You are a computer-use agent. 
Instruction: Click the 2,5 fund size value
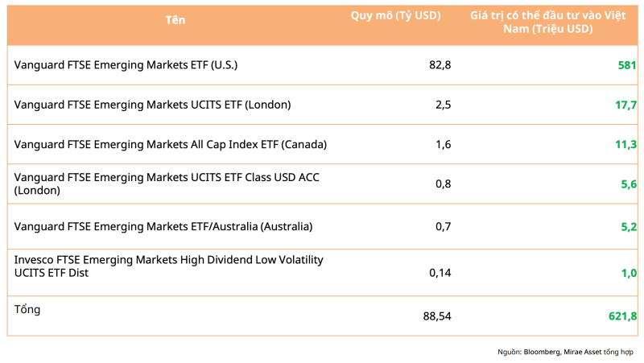pos(443,105)
